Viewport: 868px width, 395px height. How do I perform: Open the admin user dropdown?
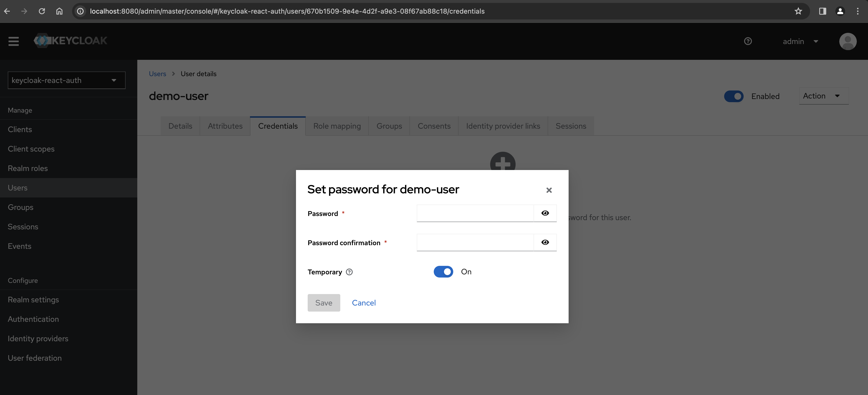[800, 41]
